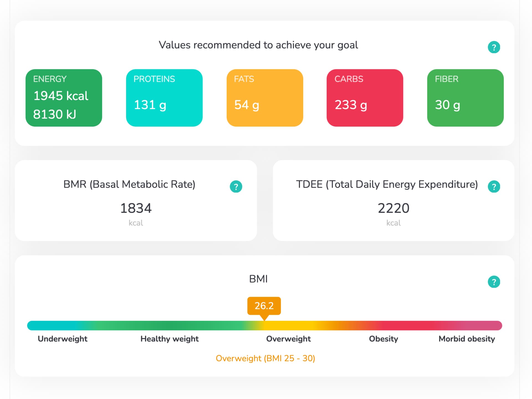
Task: Select the Healthy weight label
Action: pyautogui.click(x=169, y=339)
